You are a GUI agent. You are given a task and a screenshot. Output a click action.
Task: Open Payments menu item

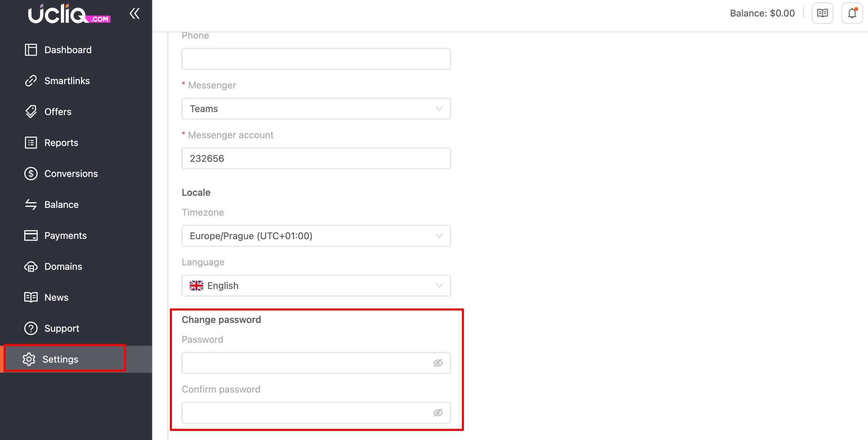click(65, 236)
